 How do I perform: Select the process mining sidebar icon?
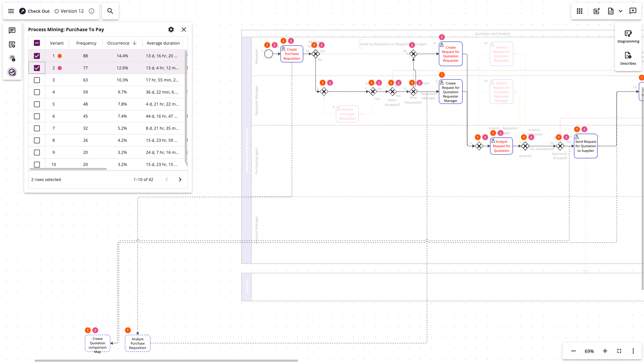click(x=12, y=72)
